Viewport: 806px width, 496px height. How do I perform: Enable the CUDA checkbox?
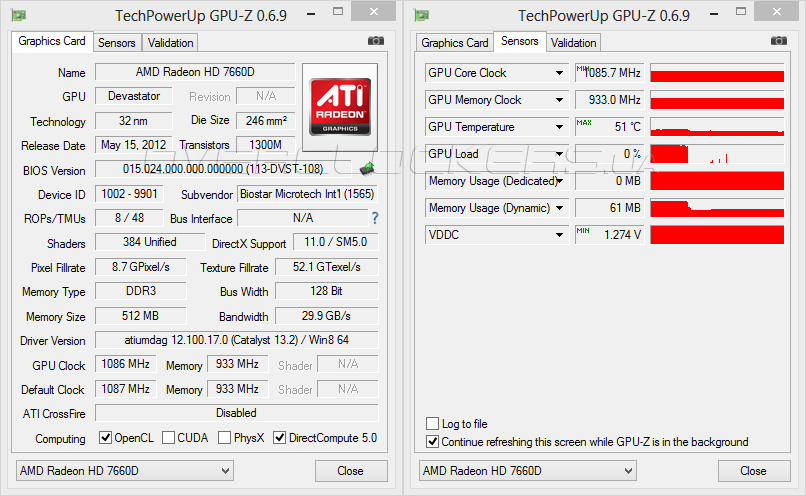pos(168,438)
